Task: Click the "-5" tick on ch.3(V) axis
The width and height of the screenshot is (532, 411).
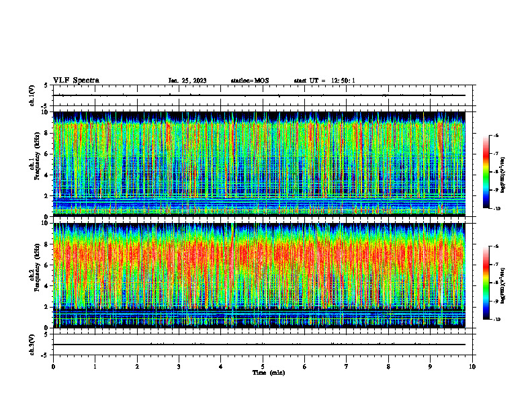Action: point(45,355)
